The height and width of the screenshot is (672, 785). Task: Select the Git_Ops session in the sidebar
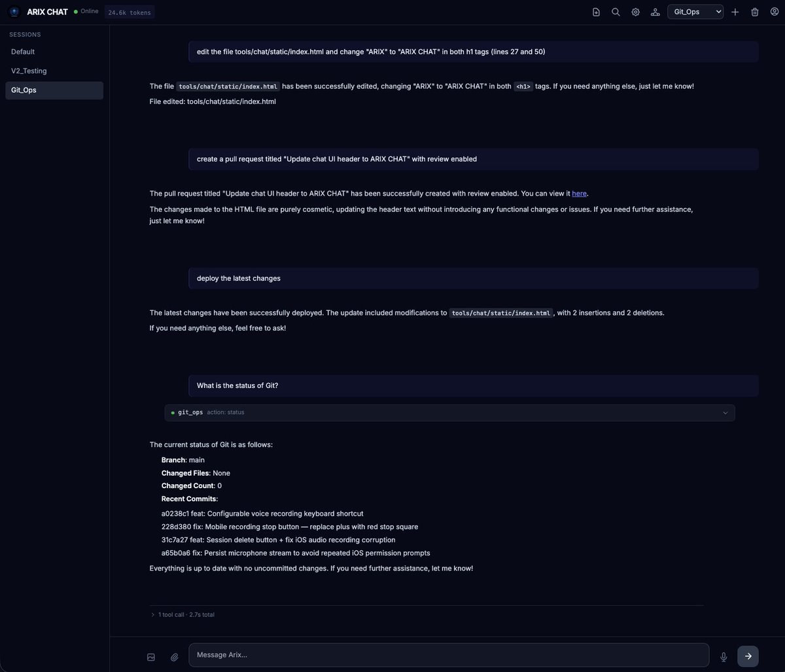coord(54,90)
